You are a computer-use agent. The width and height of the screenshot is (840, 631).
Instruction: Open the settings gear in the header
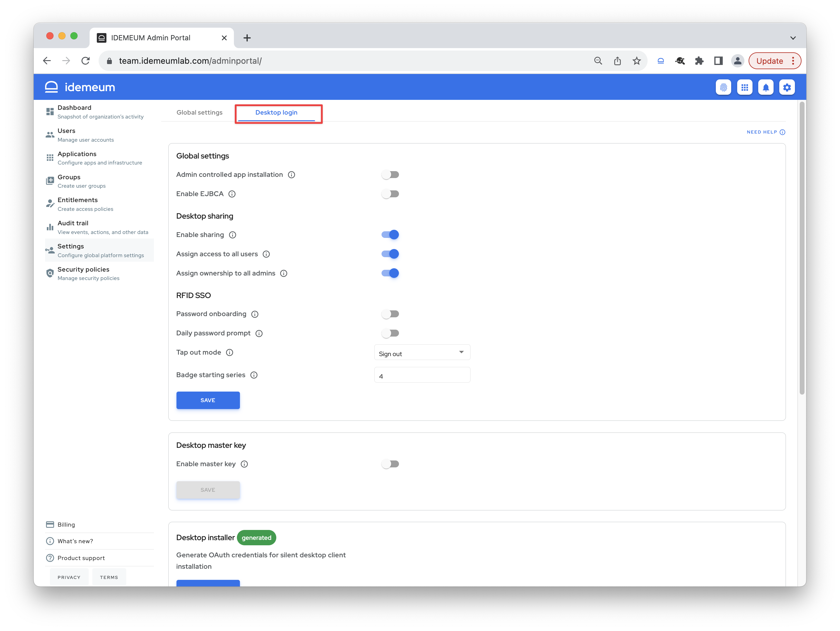click(x=787, y=88)
